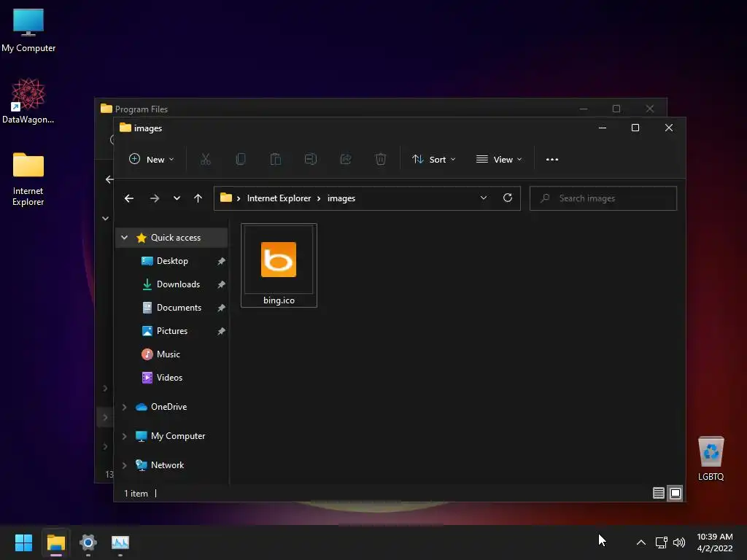747x560 pixels.
Task: Select Desktop in Quick access
Action: click(172, 261)
